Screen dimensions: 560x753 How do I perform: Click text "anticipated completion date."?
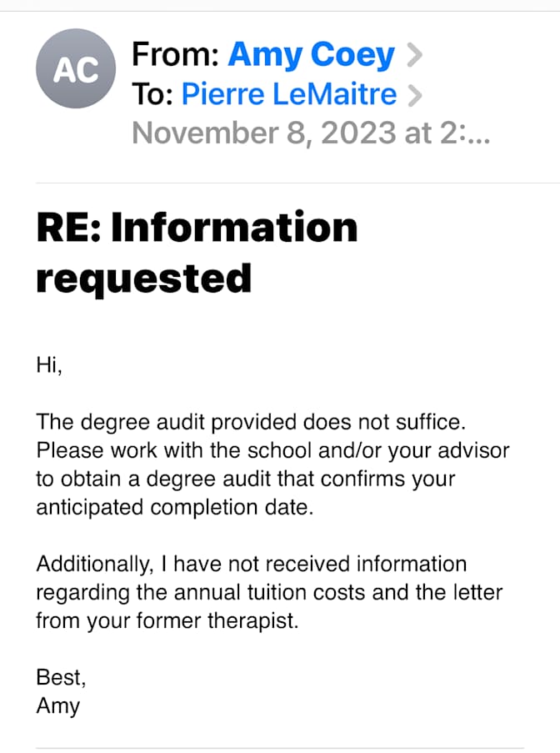pos(175,507)
